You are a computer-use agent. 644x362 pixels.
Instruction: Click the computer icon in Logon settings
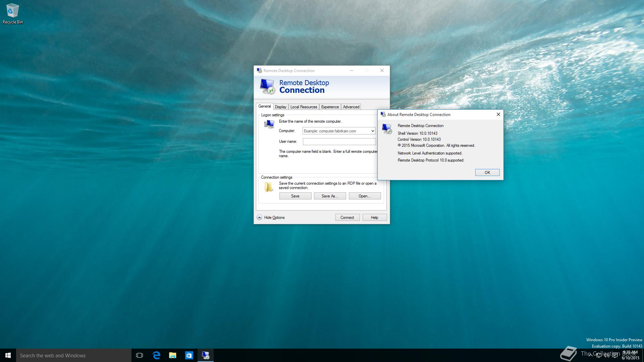pos(269,124)
